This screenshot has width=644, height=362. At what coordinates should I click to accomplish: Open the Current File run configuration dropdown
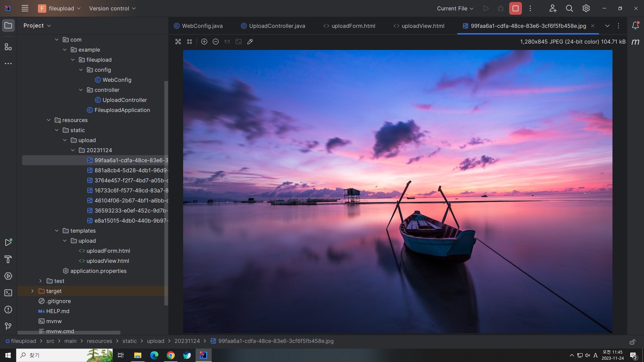pyautogui.click(x=455, y=8)
